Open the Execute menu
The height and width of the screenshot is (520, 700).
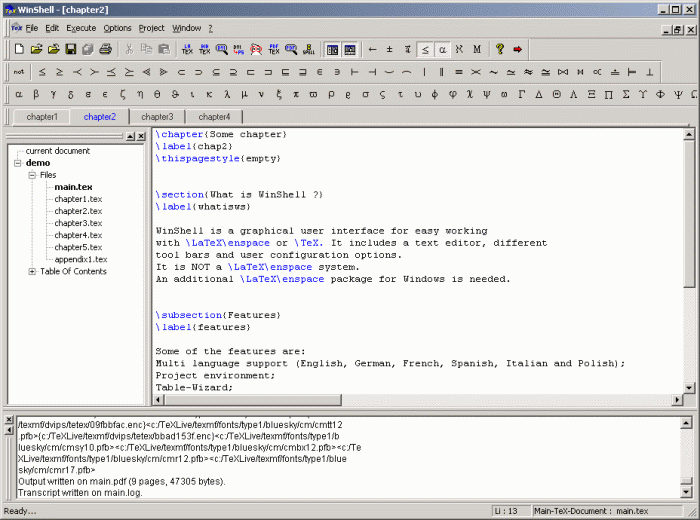coord(81,28)
